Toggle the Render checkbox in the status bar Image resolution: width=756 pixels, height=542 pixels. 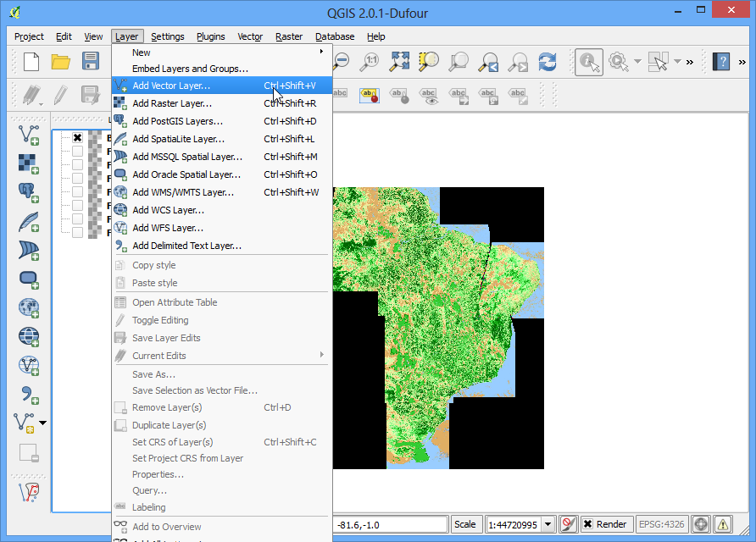pyautogui.click(x=587, y=524)
